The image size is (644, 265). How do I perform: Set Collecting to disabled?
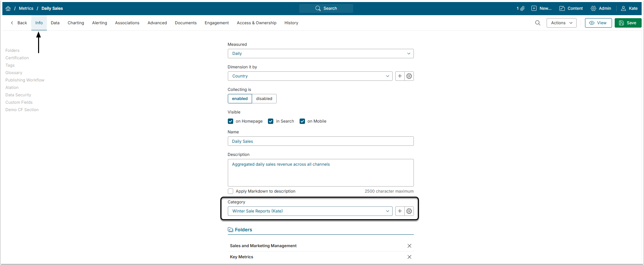[x=264, y=99]
